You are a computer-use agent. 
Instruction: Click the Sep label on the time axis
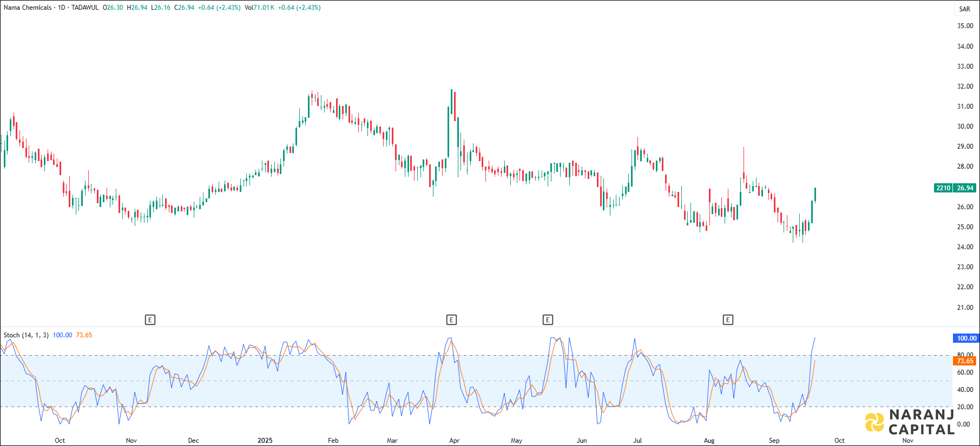774,441
